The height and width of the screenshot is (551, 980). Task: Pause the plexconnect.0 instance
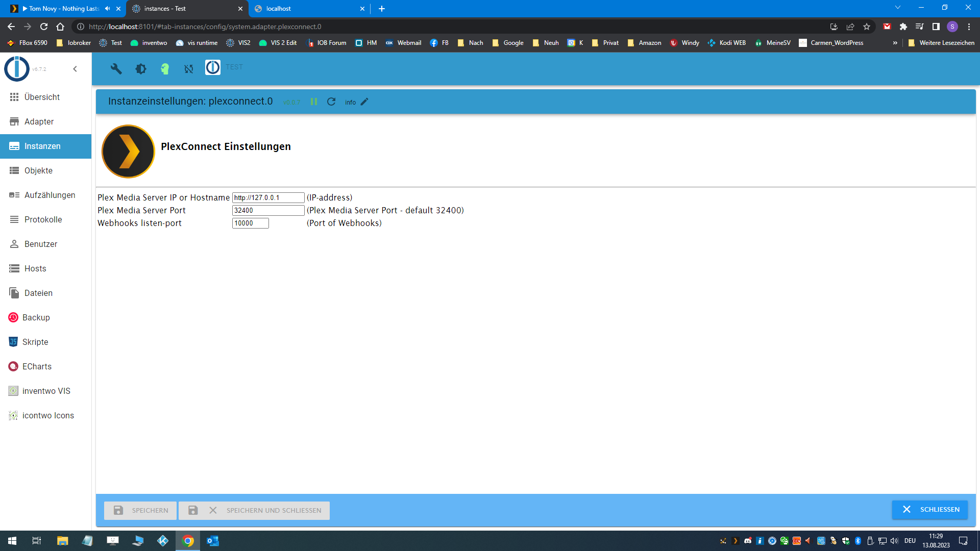pos(314,102)
